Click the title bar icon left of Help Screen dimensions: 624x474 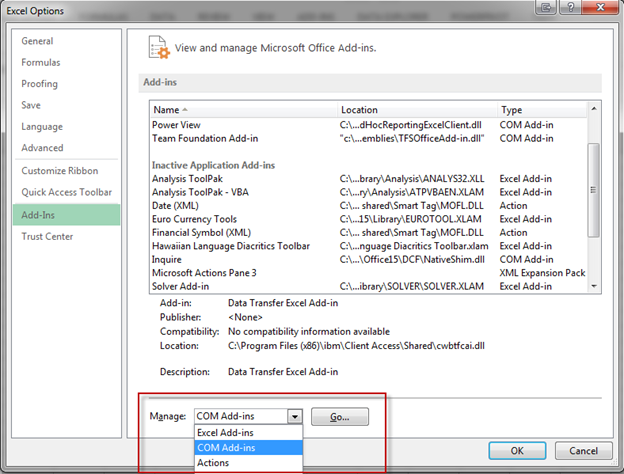546,7
